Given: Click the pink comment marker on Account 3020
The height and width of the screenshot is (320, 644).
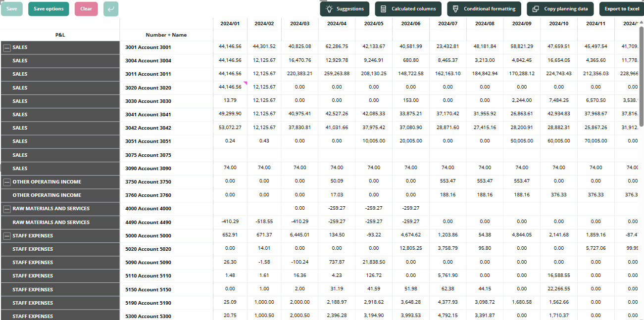Looking at the screenshot, I should 245,84.
